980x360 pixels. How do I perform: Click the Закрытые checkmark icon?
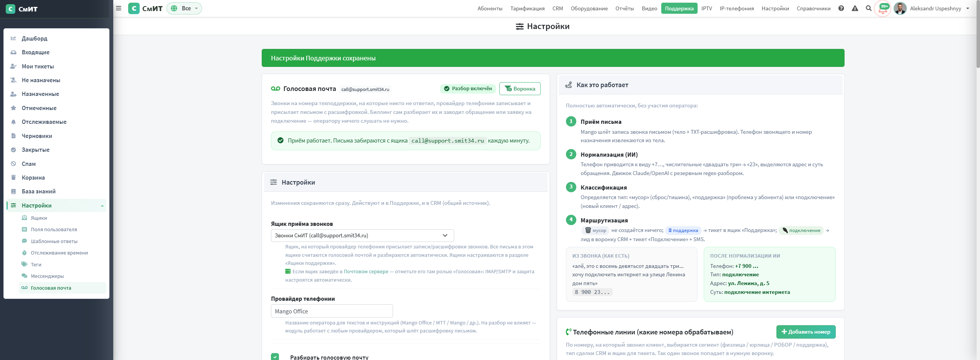[x=13, y=150]
